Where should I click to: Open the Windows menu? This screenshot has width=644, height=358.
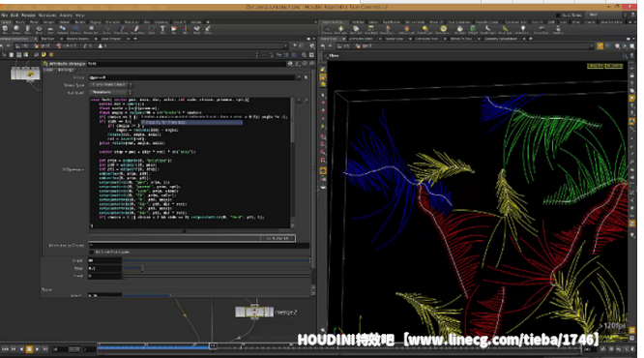coord(47,15)
